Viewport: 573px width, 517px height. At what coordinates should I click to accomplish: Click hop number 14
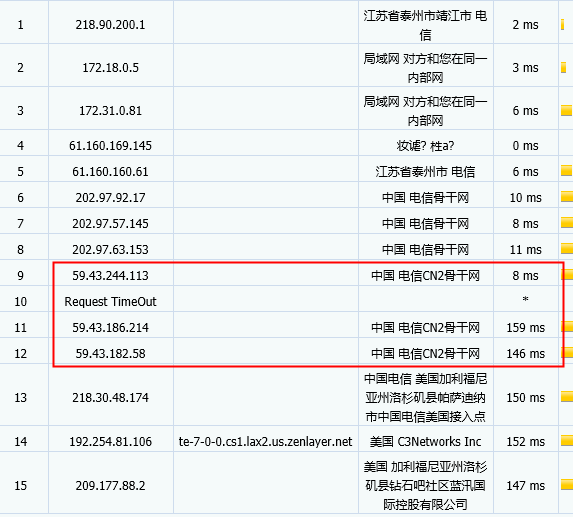tap(20, 442)
